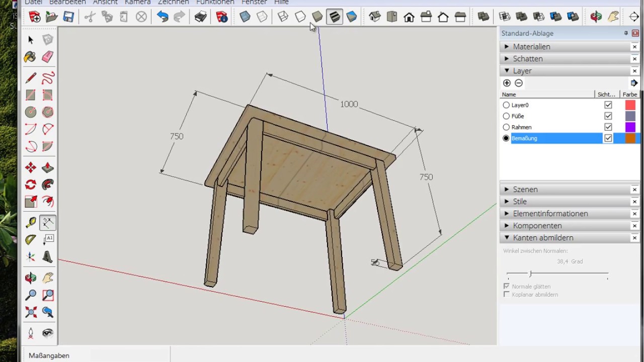644x362 pixels.
Task: Open the Layer panel details arrow menu
Action: click(x=634, y=83)
